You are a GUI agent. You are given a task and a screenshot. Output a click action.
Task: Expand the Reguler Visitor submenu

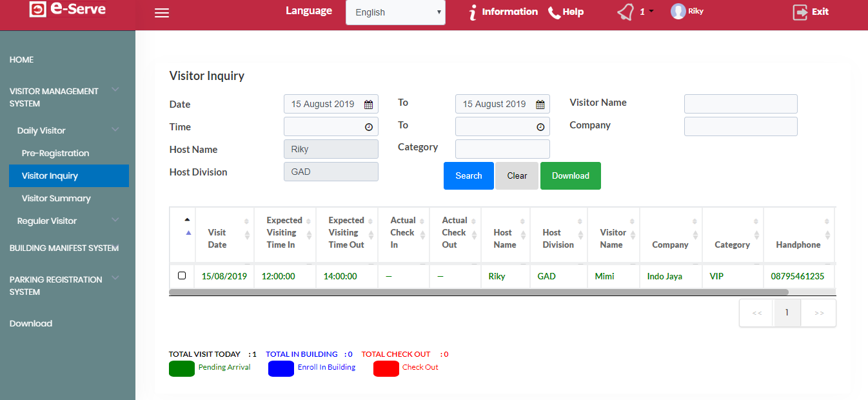pyautogui.click(x=115, y=220)
